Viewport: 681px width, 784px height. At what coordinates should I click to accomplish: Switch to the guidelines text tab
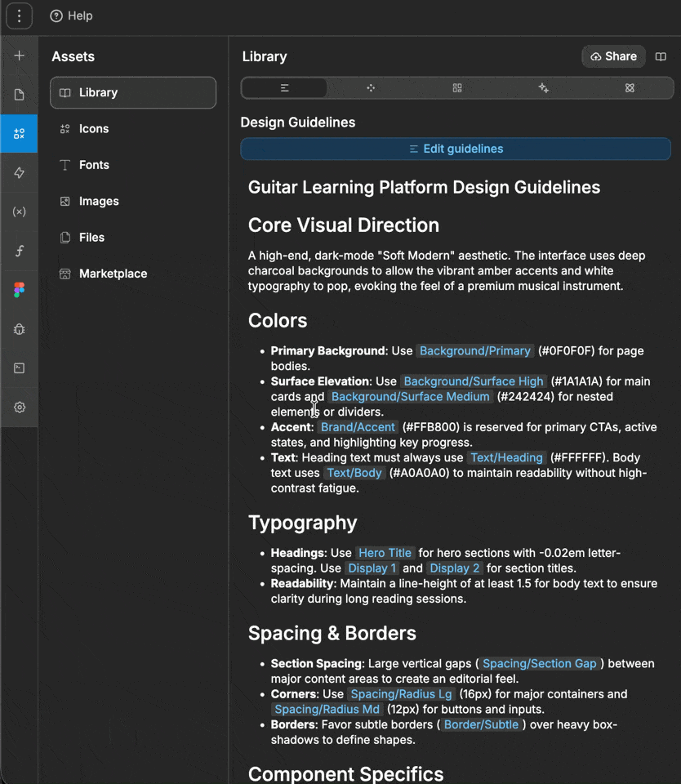[284, 88]
